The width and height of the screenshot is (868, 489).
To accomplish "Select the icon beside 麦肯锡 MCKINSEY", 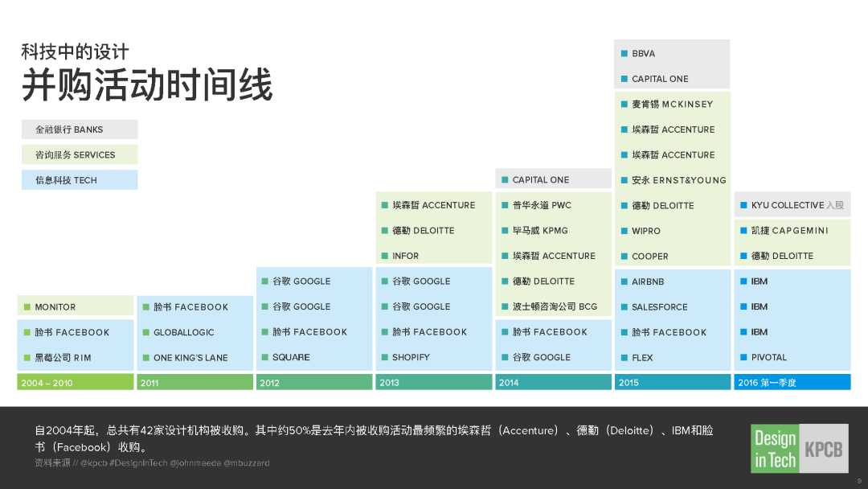I will (624, 104).
